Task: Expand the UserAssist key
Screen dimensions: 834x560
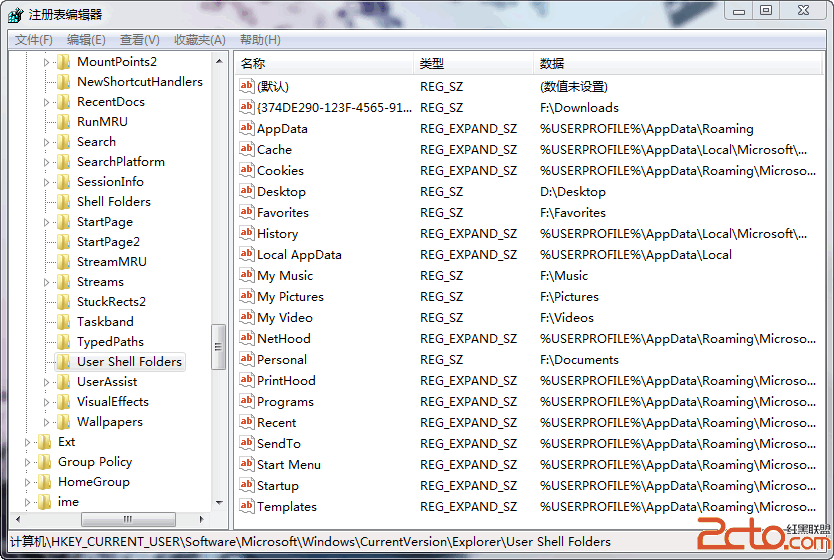Action: tap(46, 382)
